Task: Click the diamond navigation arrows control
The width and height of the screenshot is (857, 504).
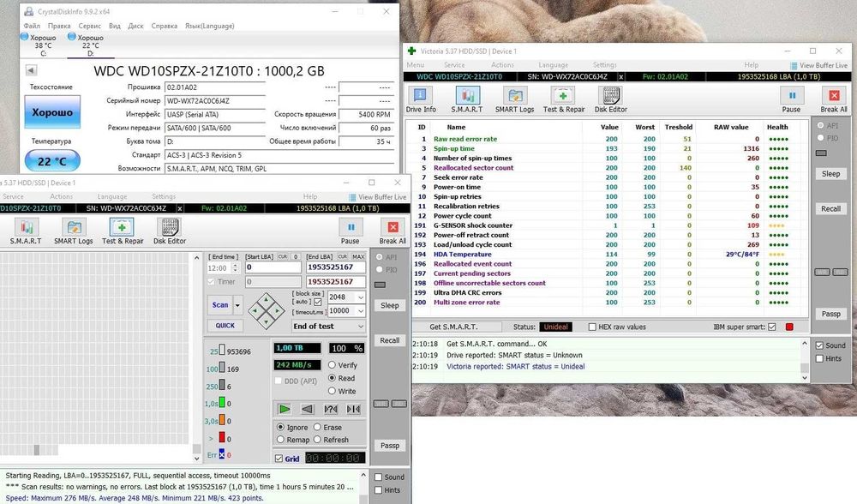Action: tap(267, 310)
